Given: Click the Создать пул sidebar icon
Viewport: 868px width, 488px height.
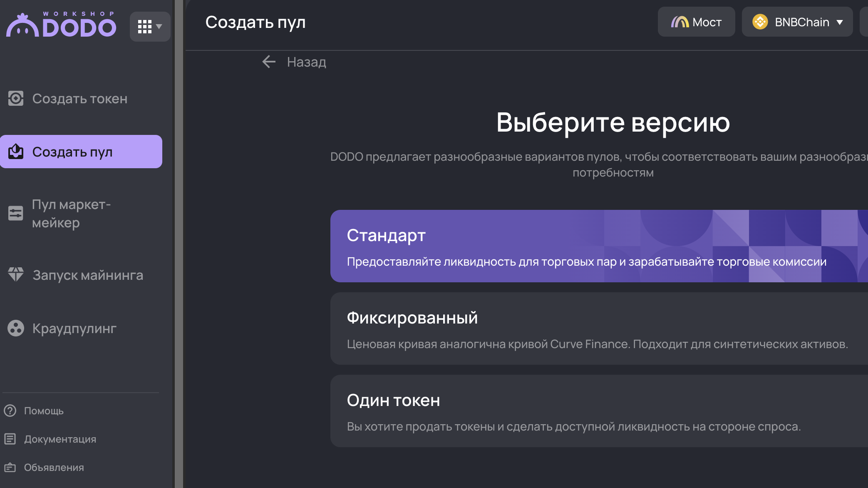Looking at the screenshot, I should pyautogui.click(x=16, y=152).
